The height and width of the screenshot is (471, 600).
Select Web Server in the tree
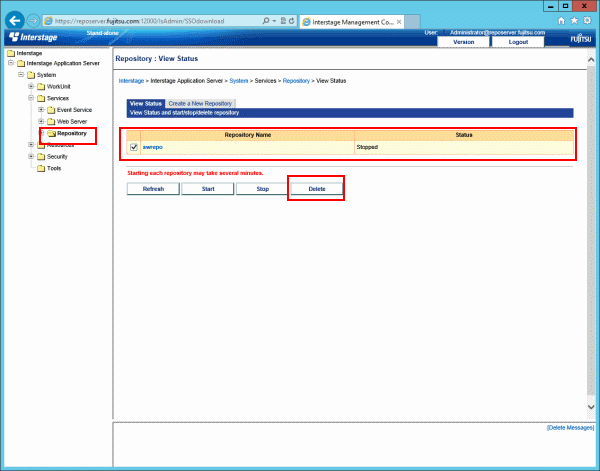click(x=72, y=122)
